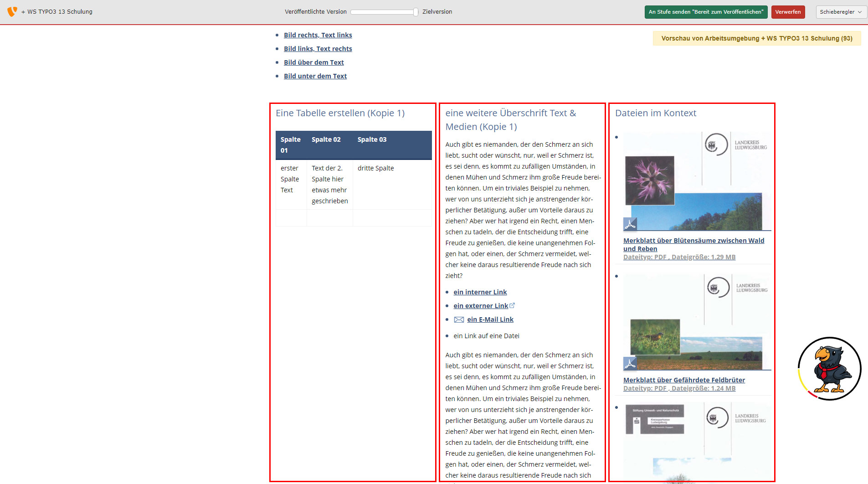Click the external link icon
Screen dimensions: 868x484
click(x=512, y=305)
